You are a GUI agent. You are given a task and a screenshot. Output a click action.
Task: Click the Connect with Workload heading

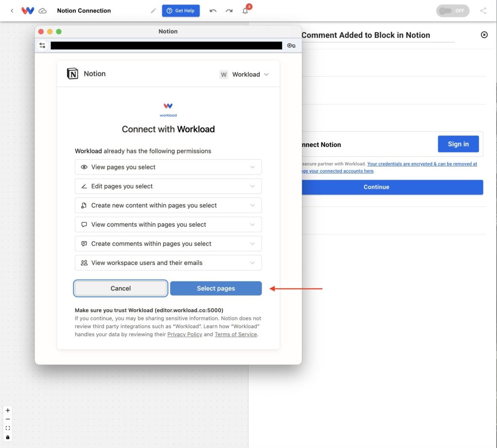pyautogui.click(x=168, y=129)
